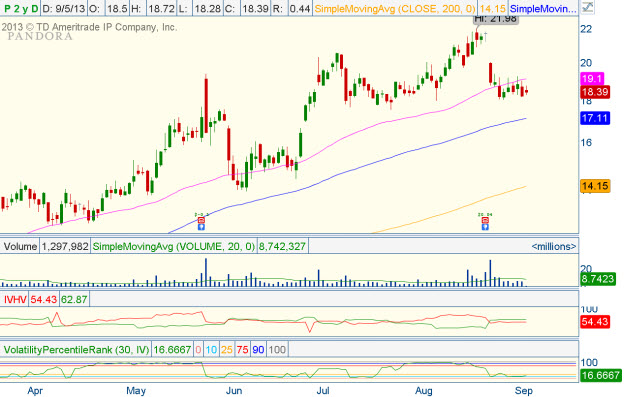Screen dimensions: 625x397
Task: Click the volume value 1,297,982
Action: tap(65, 246)
